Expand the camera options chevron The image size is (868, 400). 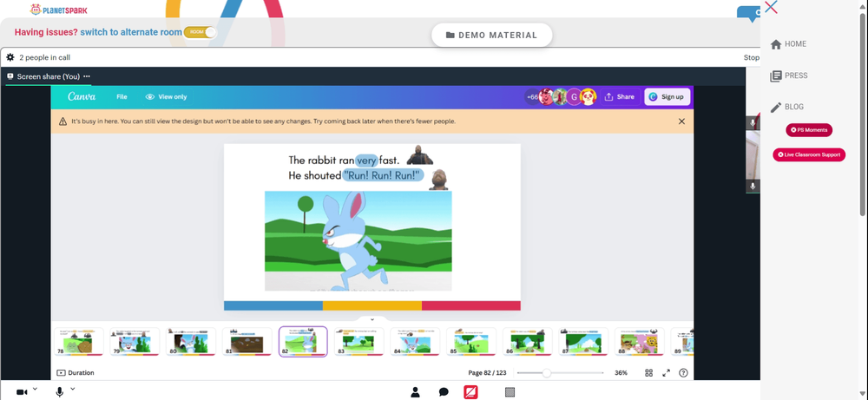pos(35,390)
